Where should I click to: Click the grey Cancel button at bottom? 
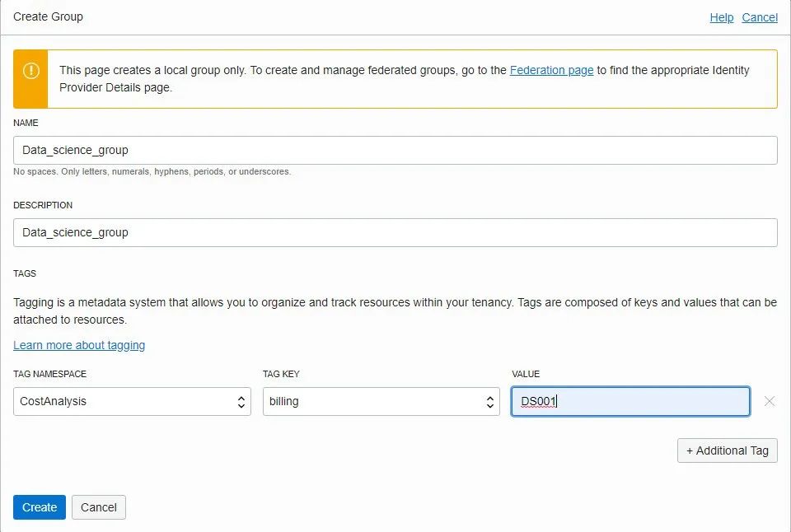(x=99, y=507)
